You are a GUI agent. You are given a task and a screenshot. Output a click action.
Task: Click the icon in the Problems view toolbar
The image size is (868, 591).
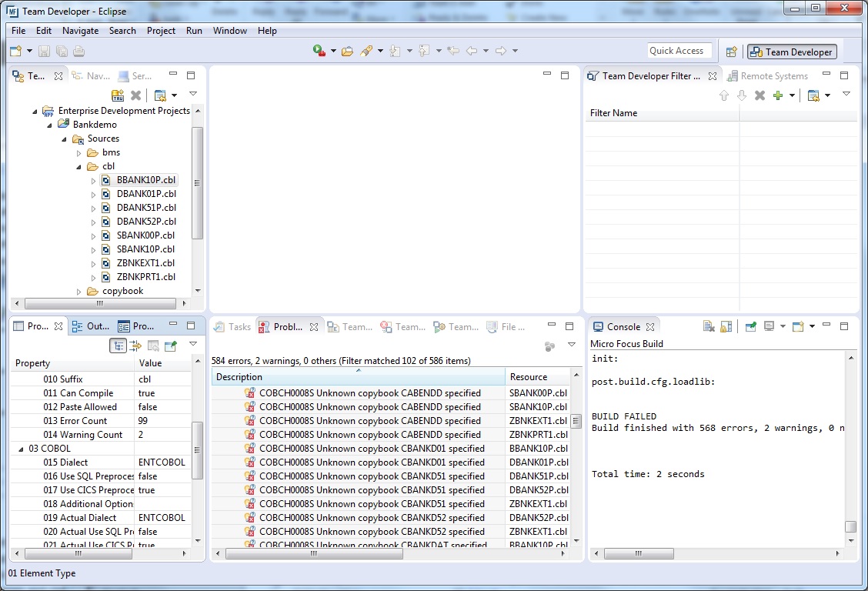(549, 346)
